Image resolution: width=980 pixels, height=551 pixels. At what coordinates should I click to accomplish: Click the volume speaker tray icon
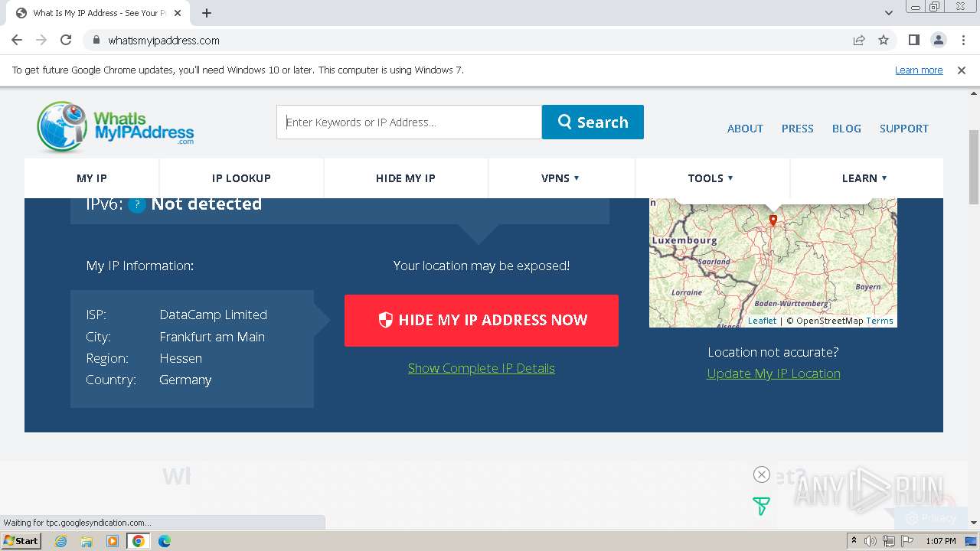click(x=871, y=541)
